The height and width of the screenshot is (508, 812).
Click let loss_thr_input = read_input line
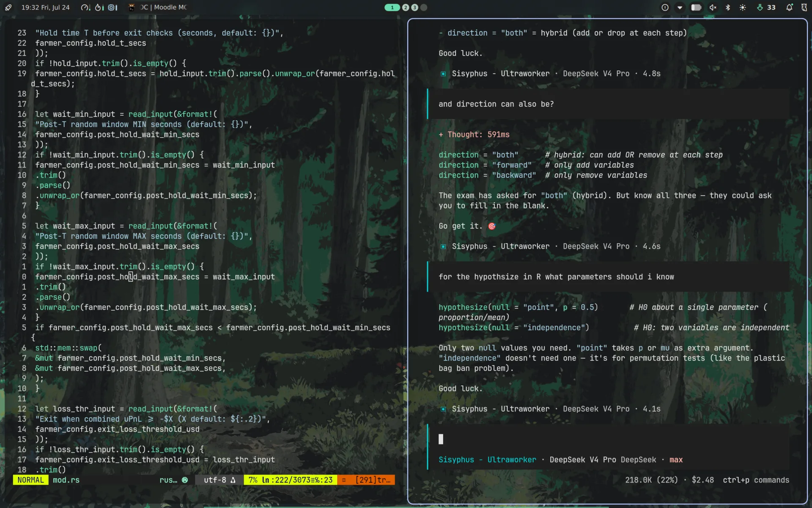(126, 409)
